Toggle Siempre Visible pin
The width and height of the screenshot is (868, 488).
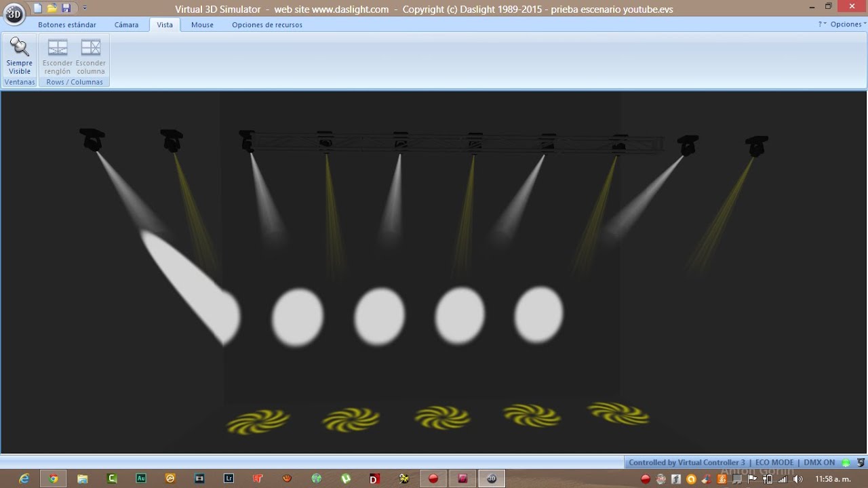(20, 56)
